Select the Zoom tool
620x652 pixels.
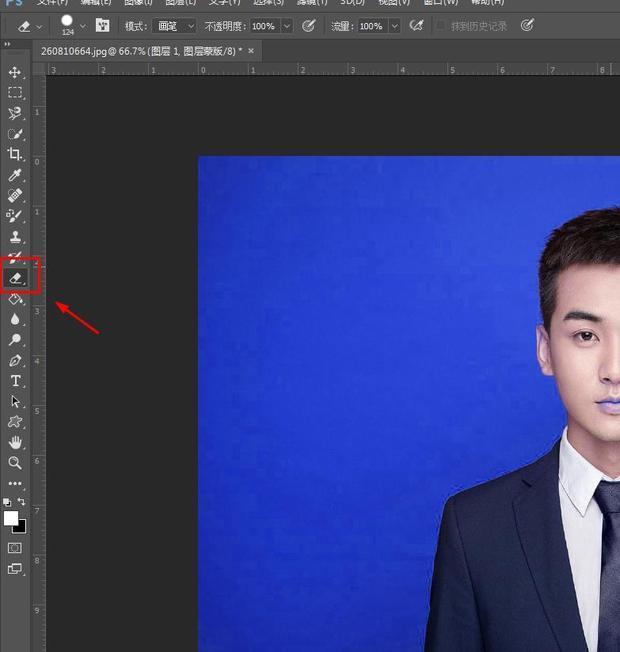[15, 463]
